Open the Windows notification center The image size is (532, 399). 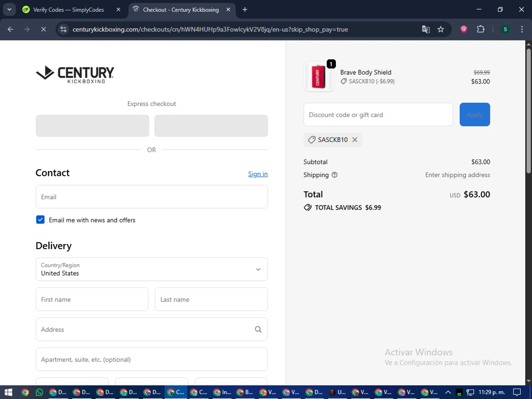click(517, 392)
